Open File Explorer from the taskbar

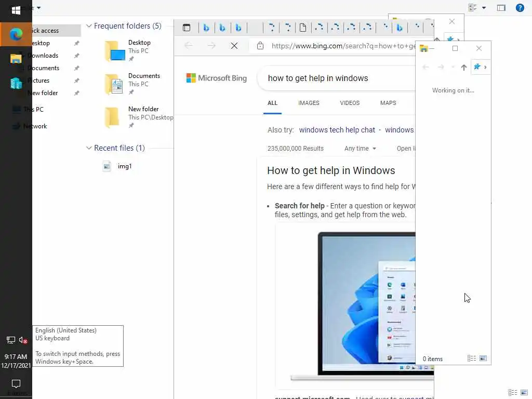click(x=16, y=58)
